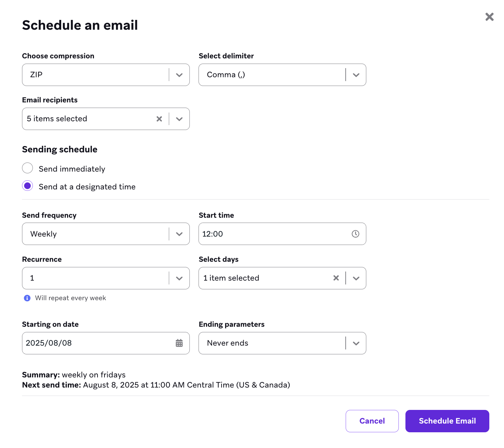Click the Start time input field
The image size is (504, 448).
point(273,234)
